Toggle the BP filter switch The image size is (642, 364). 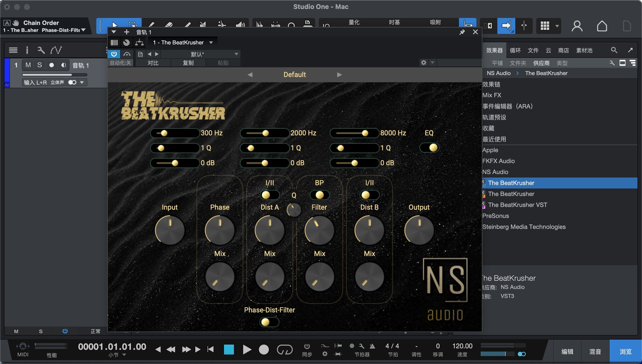click(x=319, y=195)
